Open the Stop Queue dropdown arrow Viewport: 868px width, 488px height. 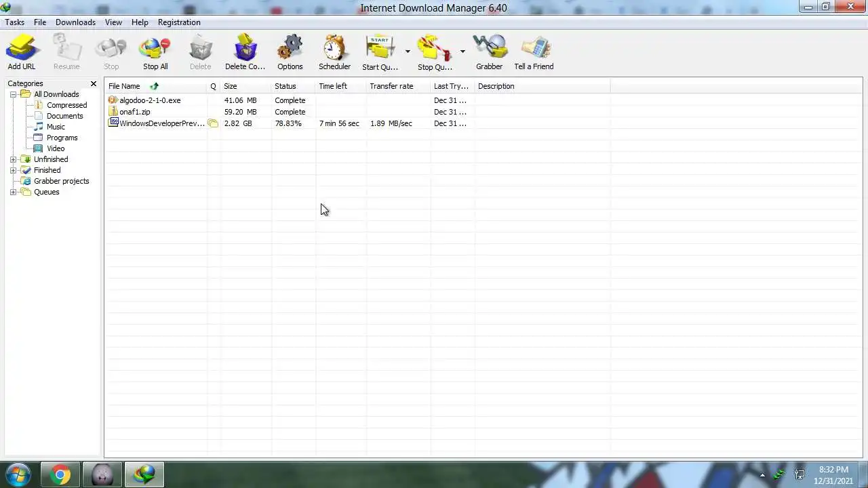[462, 52]
